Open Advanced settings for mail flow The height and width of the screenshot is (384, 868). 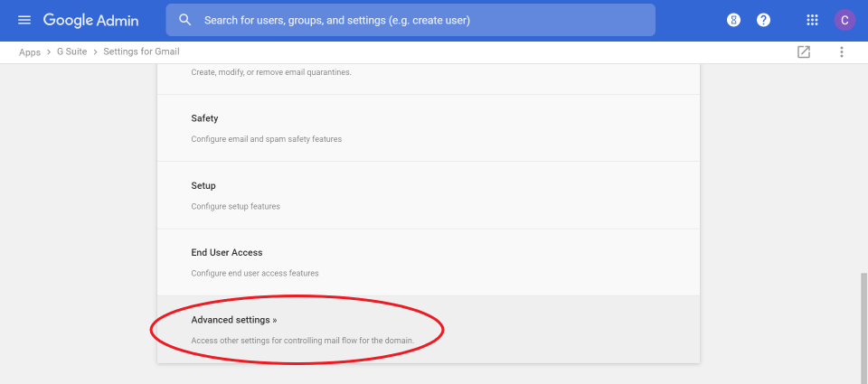point(429,329)
